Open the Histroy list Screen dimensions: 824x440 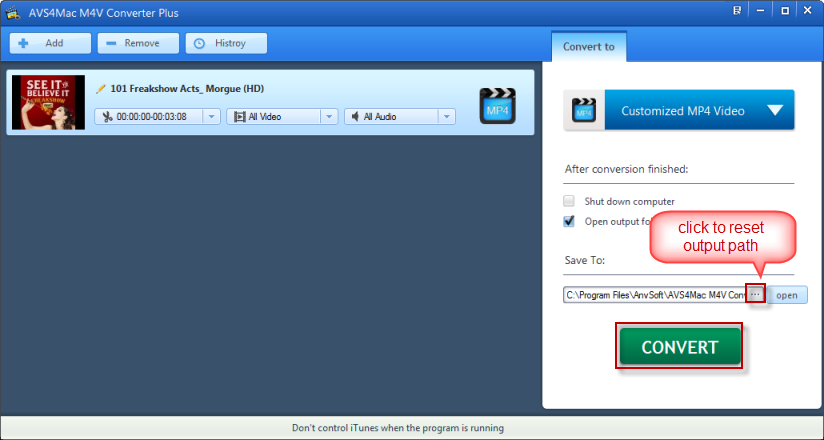[x=226, y=43]
